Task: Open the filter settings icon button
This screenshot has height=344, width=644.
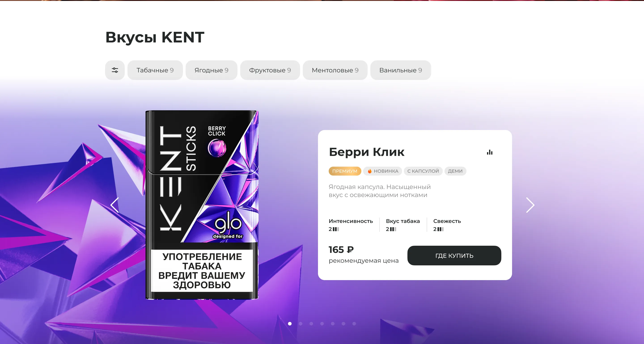Action: pyautogui.click(x=115, y=70)
